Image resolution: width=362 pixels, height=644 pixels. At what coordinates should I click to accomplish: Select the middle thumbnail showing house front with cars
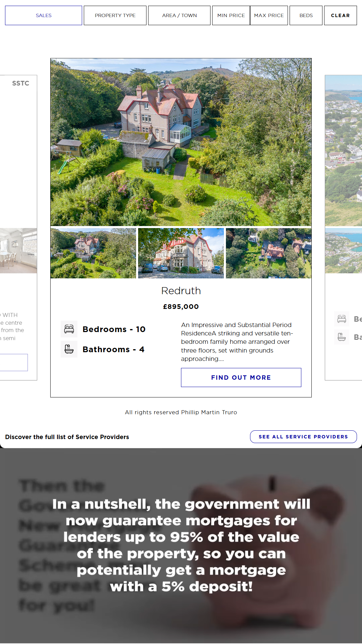181,253
